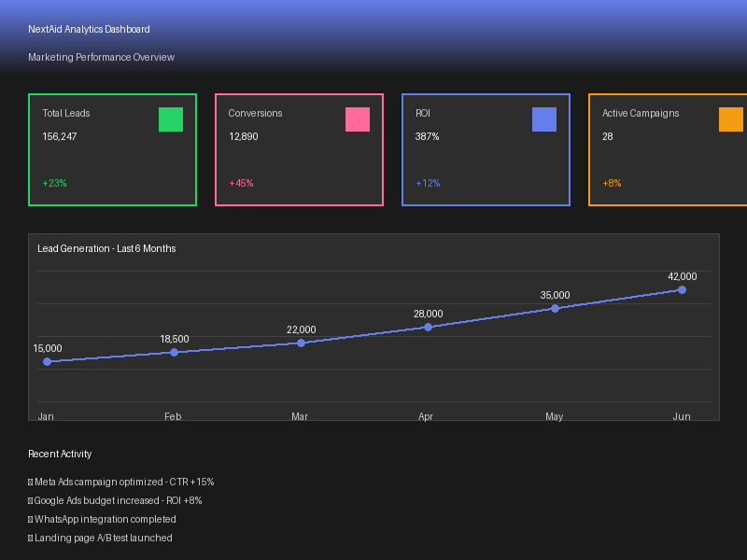Select the Marketing Performance Overview heading
The height and width of the screenshot is (560, 747).
(100, 57)
